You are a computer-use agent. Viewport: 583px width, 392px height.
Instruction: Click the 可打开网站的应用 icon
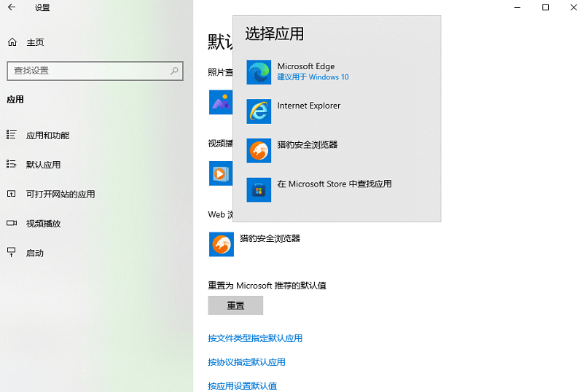click(12, 193)
